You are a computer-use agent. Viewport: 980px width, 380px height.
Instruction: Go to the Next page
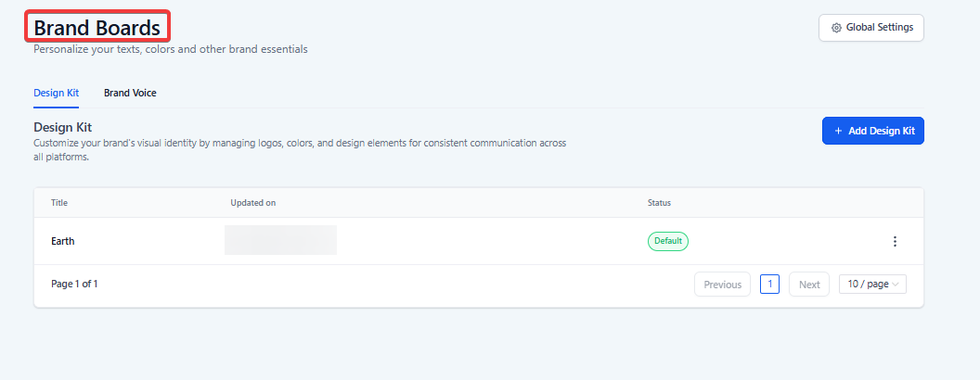click(x=809, y=285)
